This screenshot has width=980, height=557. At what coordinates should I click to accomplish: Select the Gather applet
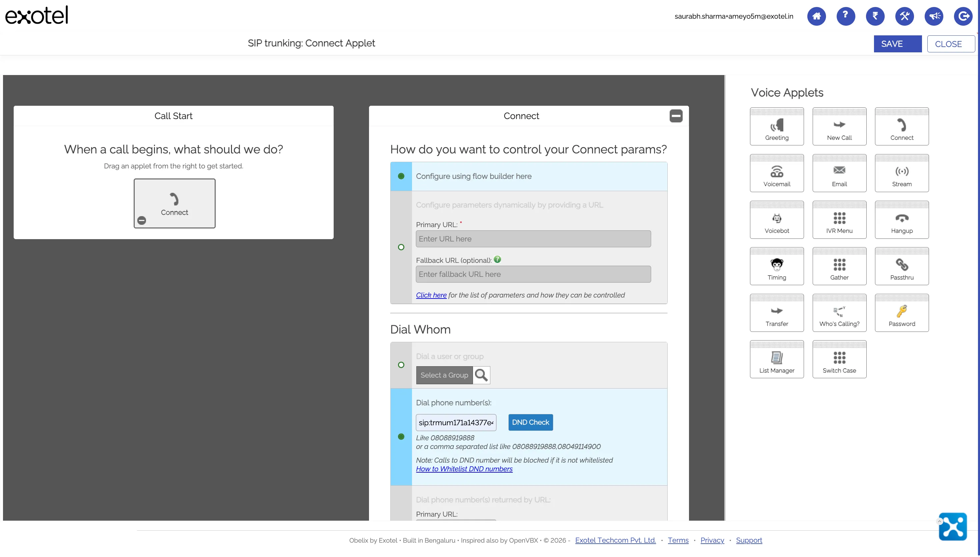tap(839, 266)
